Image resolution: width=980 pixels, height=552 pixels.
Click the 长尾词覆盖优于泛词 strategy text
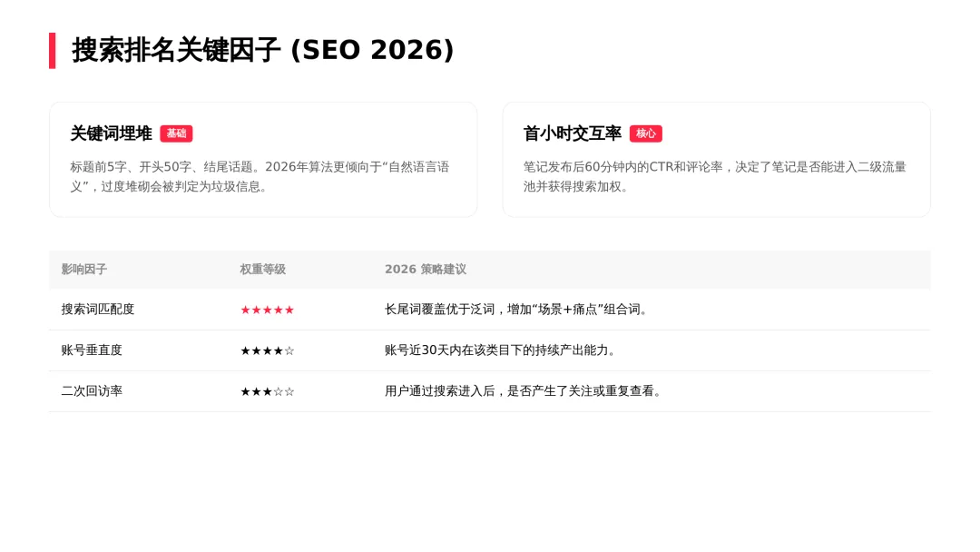(518, 310)
